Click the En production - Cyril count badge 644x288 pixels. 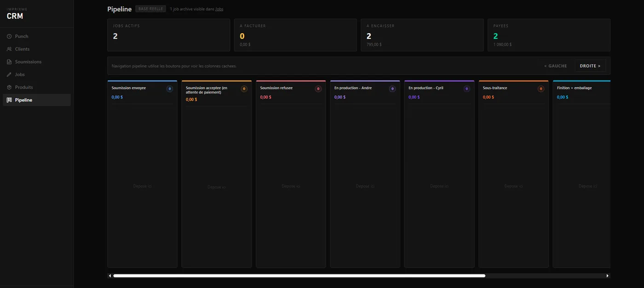pyautogui.click(x=467, y=89)
